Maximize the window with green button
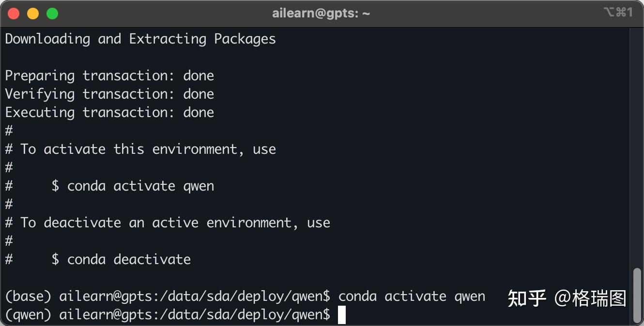 coord(52,14)
